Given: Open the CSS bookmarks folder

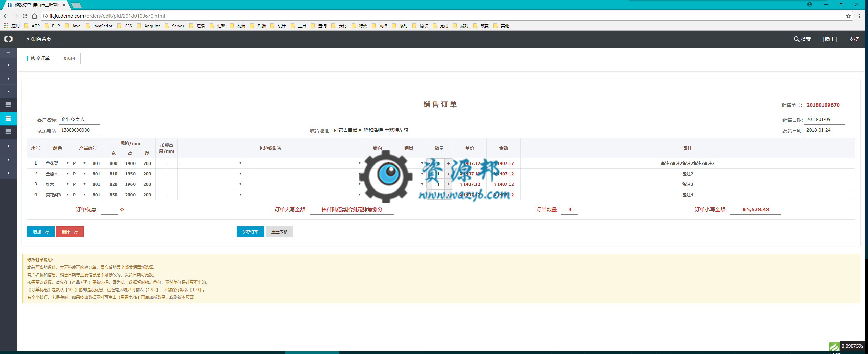Looking at the screenshot, I should pyautogui.click(x=125, y=26).
